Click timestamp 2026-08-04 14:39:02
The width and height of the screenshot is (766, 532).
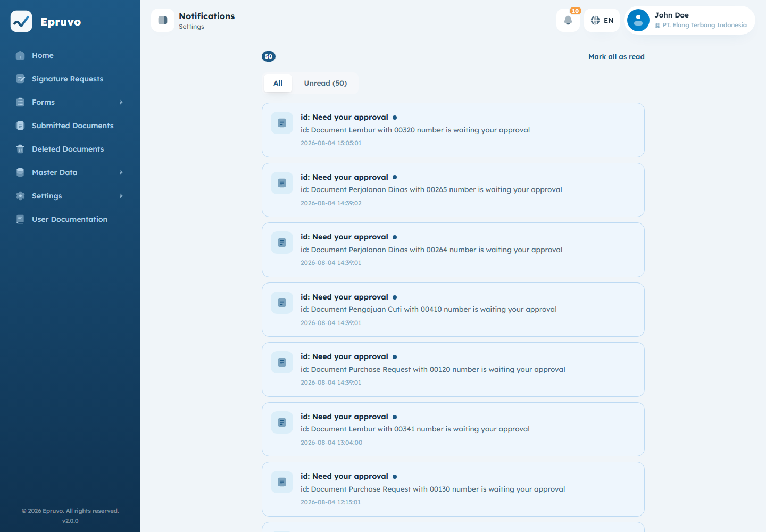[x=331, y=203]
